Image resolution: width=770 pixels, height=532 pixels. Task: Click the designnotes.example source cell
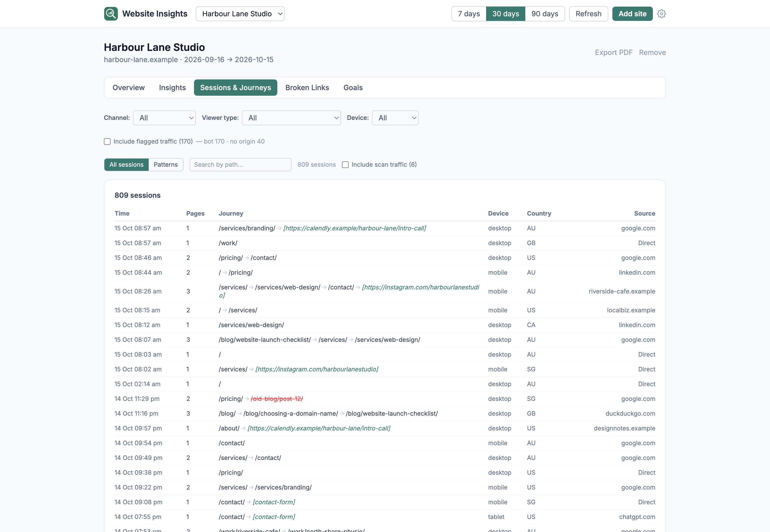click(624, 428)
